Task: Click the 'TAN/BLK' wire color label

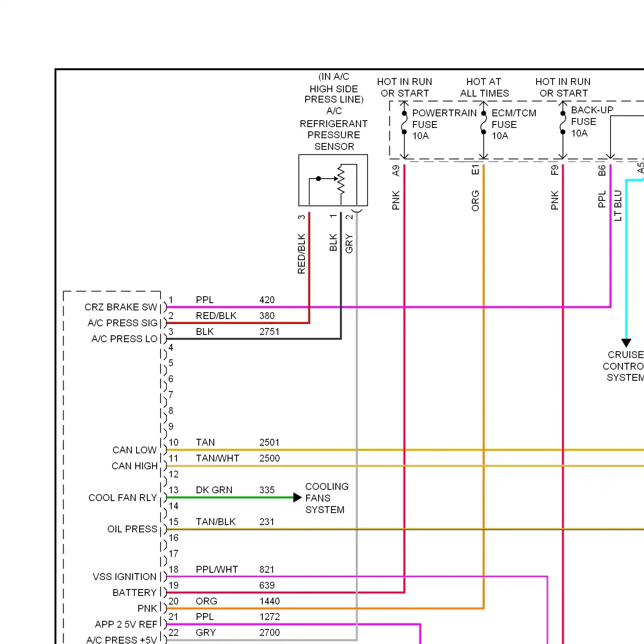Action: tap(216, 522)
